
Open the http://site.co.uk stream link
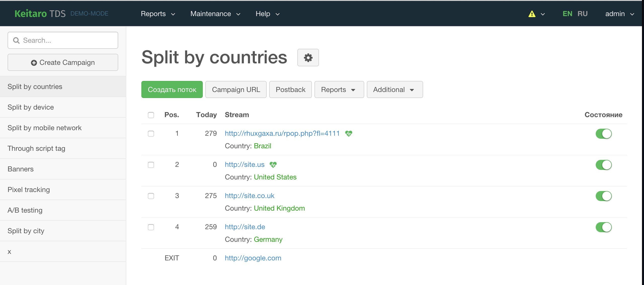point(250,196)
